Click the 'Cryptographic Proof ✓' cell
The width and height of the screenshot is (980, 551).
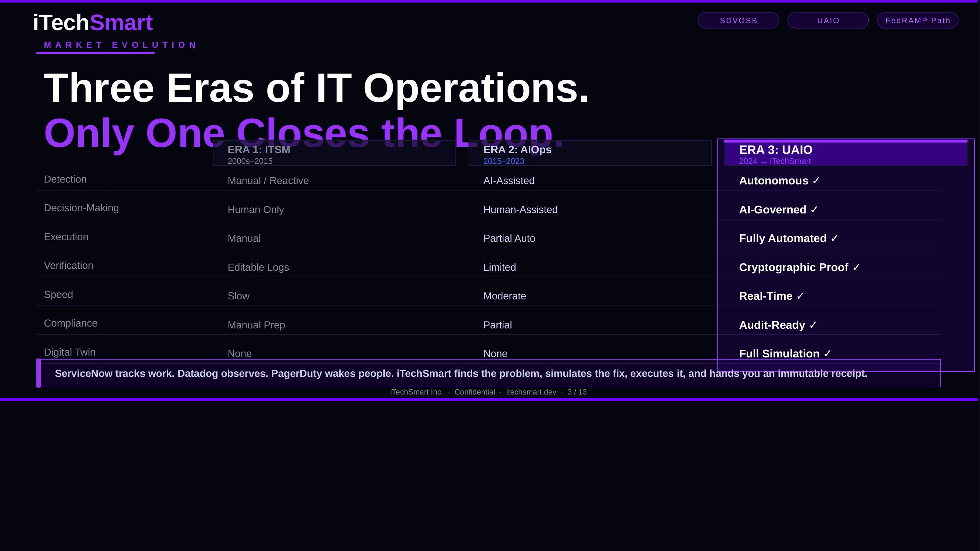pyautogui.click(x=799, y=267)
